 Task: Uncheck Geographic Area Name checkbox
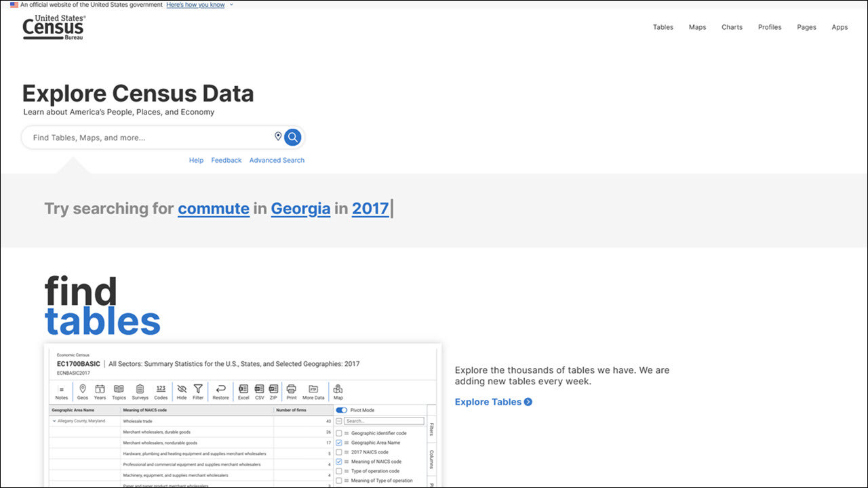339,443
